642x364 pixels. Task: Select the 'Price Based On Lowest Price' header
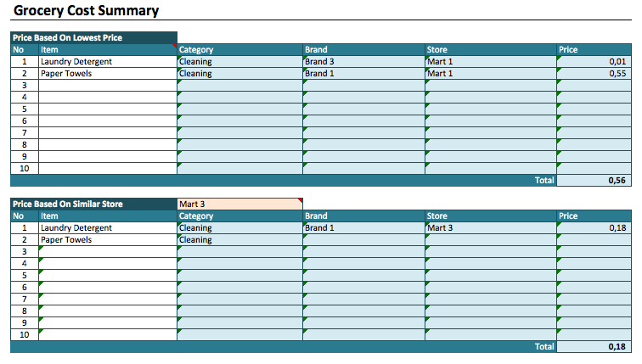[x=93, y=37]
